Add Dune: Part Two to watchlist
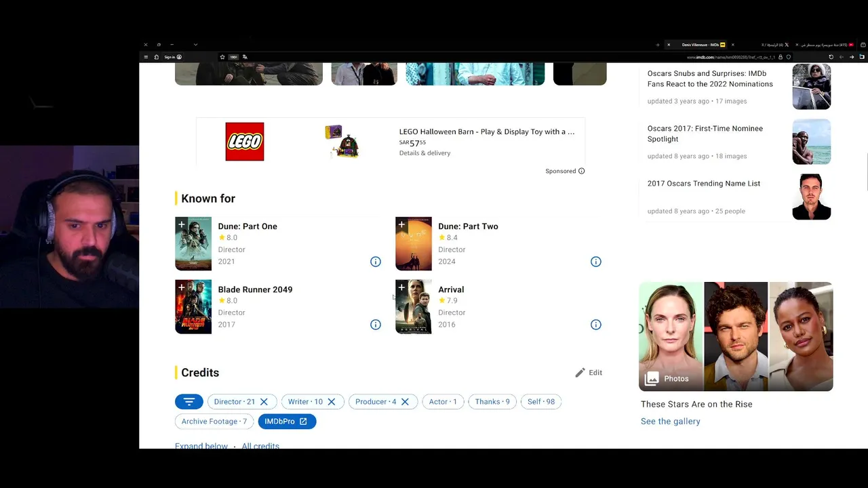868x488 pixels. (x=401, y=224)
